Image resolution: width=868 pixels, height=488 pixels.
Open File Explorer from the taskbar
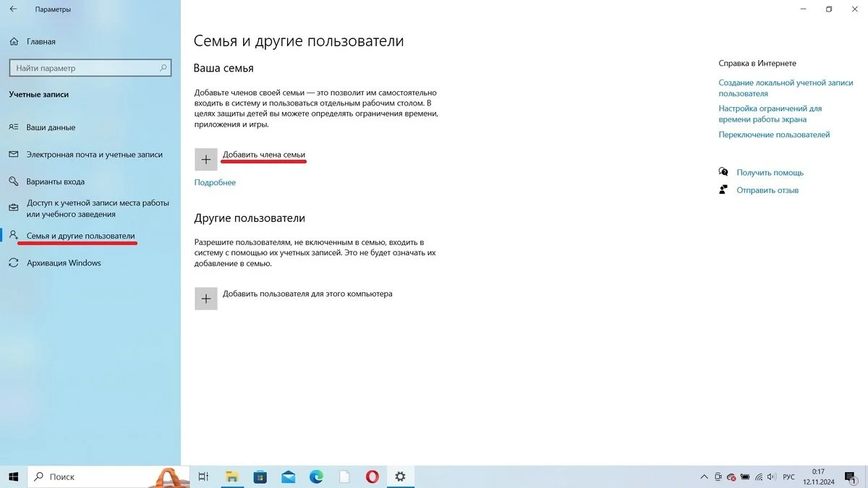click(x=232, y=476)
